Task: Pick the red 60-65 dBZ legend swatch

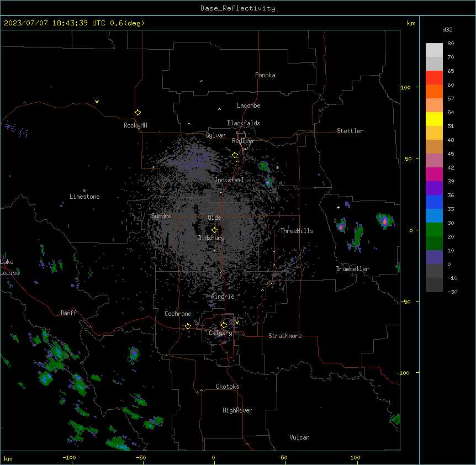Action: coord(434,78)
